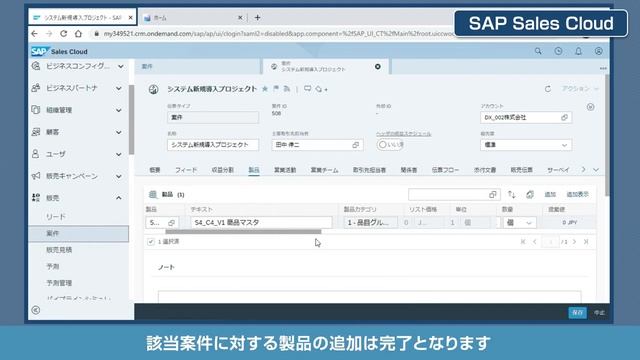Open 予測管理 in sidebar
The image size is (640, 360).
[59, 283]
